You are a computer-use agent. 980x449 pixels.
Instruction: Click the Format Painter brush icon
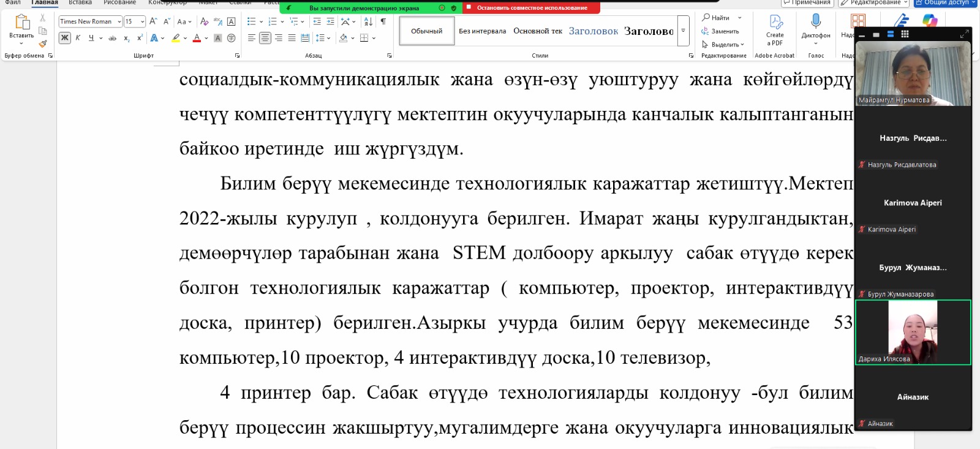coord(43,43)
